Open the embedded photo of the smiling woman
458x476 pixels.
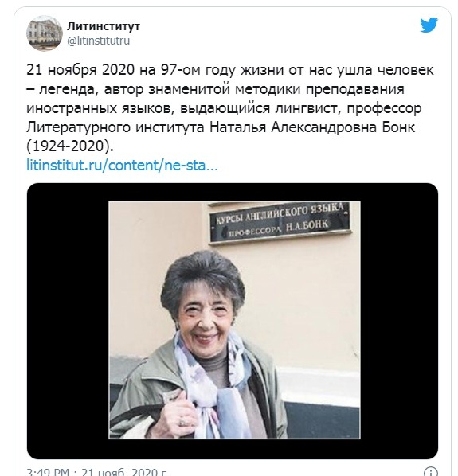coord(234,320)
